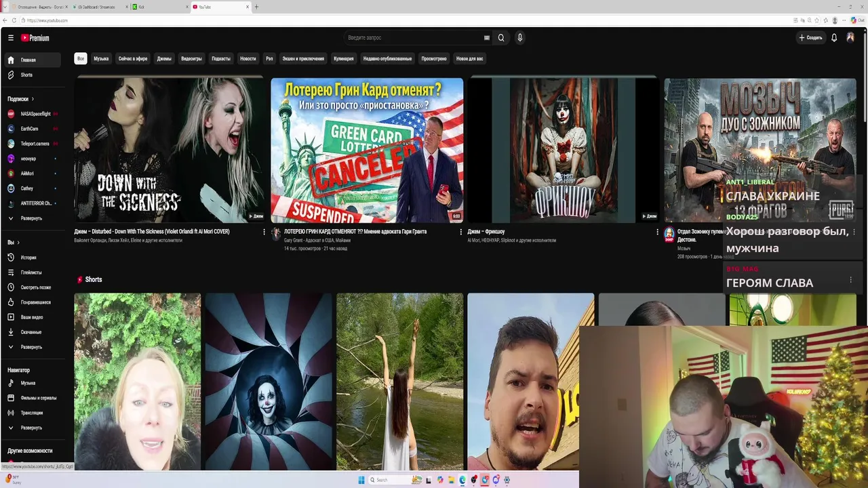Select the Новости filter chip

[248, 58]
